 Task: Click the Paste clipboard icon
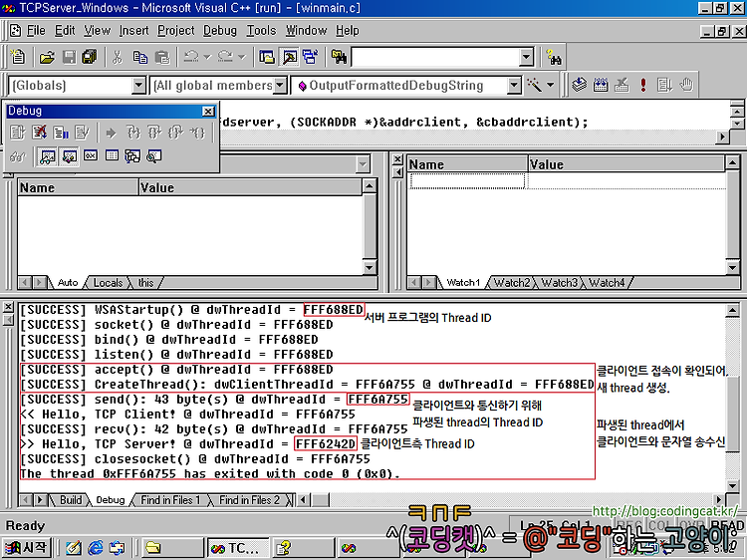point(162,58)
